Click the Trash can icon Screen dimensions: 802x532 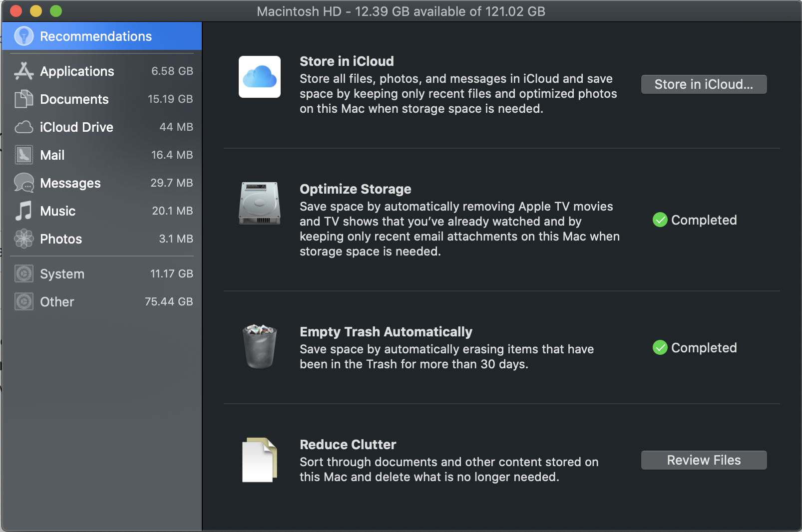260,347
